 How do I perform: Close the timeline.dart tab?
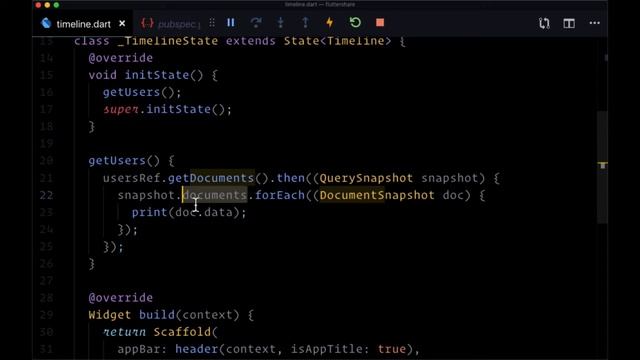click(122, 24)
